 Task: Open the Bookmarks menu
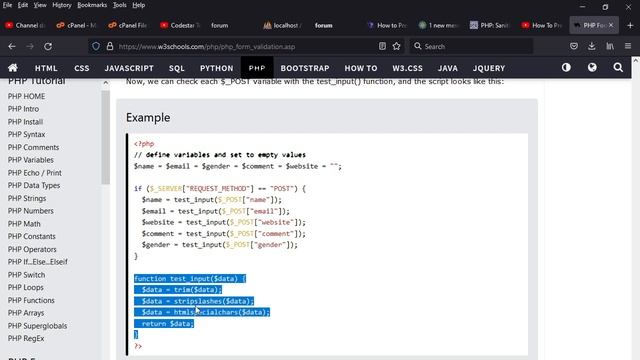pyautogui.click(x=92, y=5)
